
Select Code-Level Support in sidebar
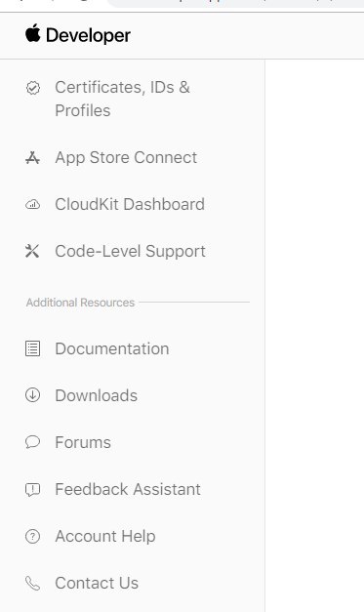(x=131, y=252)
